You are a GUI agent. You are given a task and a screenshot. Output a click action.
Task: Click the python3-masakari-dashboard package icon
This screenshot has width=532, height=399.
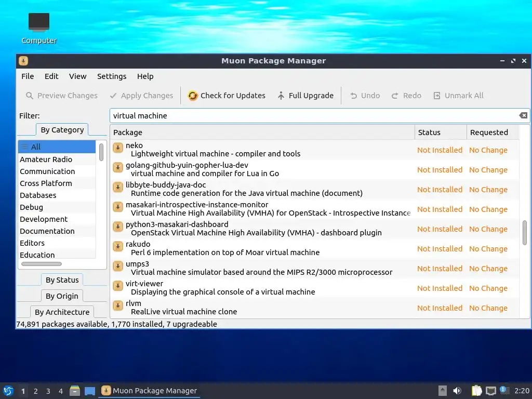pos(118,227)
